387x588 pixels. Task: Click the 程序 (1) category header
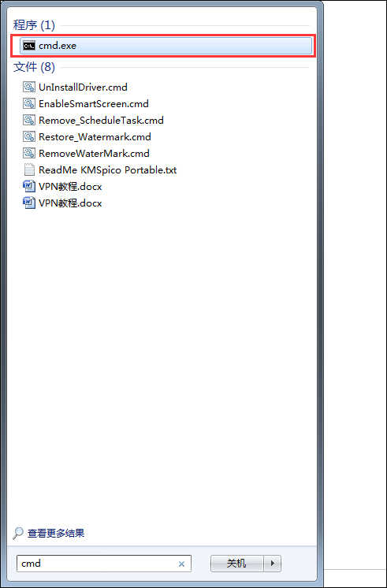click(34, 25)
